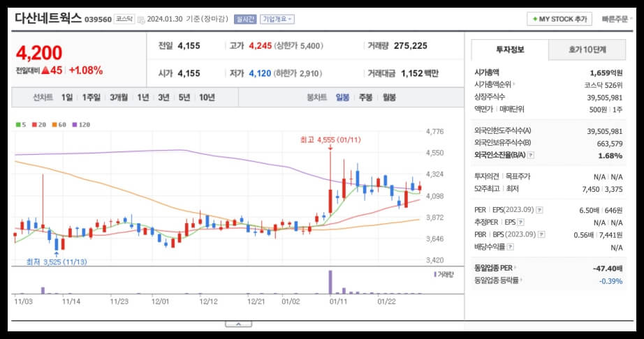Click the tall volume bar at 01/11
This screenshot has width=644, height=339.
[330, 282]
